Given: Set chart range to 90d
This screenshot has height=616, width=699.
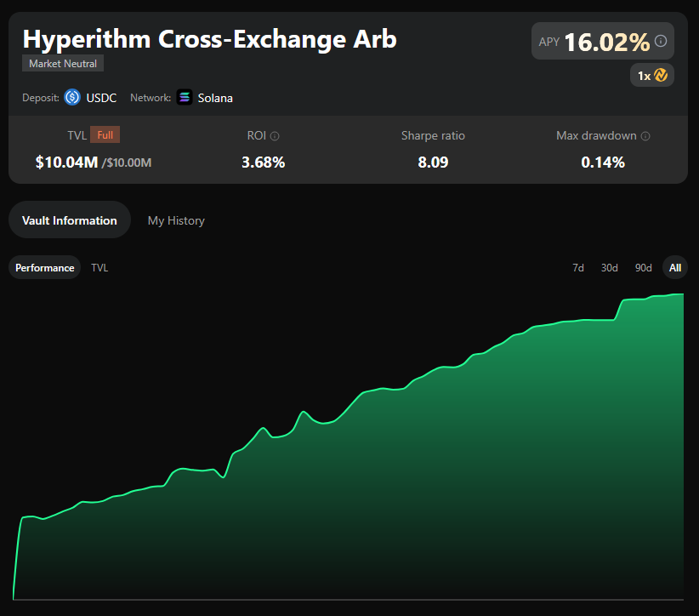Looking at the screenshot, I should coord(643,268).
